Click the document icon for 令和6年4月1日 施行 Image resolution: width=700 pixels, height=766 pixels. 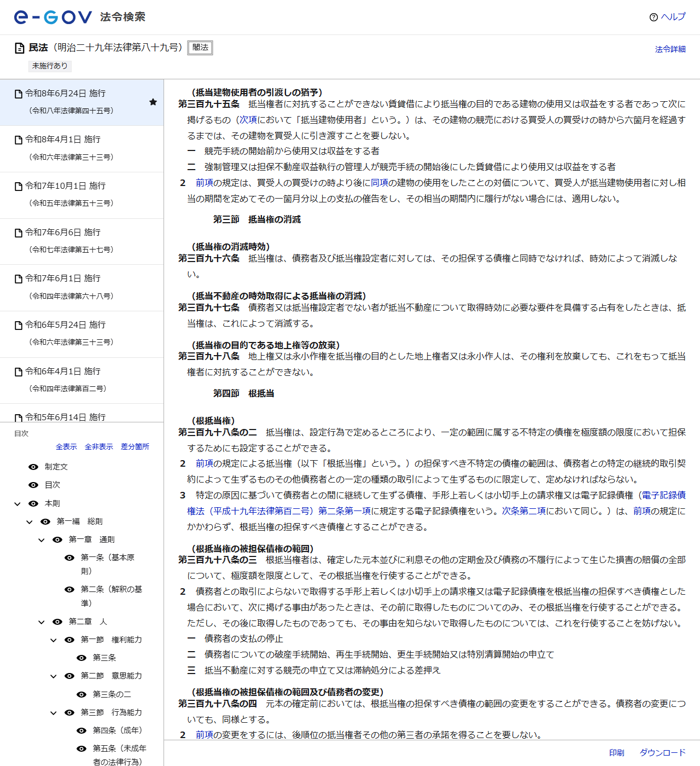19,372
